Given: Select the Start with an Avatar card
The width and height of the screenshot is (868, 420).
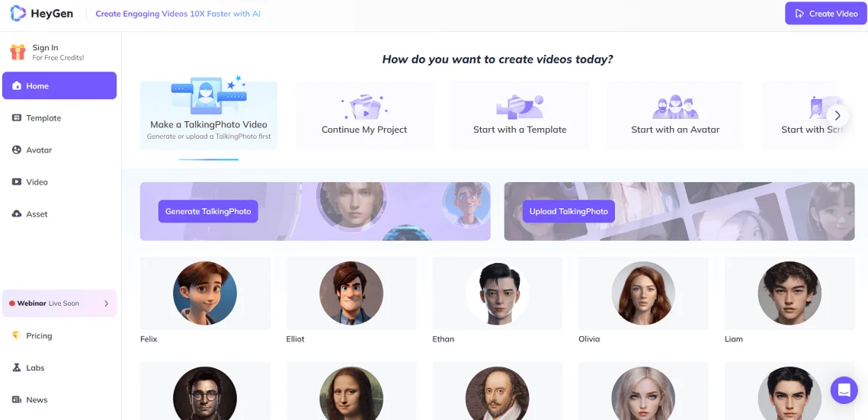Looking at the screenshot, I should tap(675, 116).
